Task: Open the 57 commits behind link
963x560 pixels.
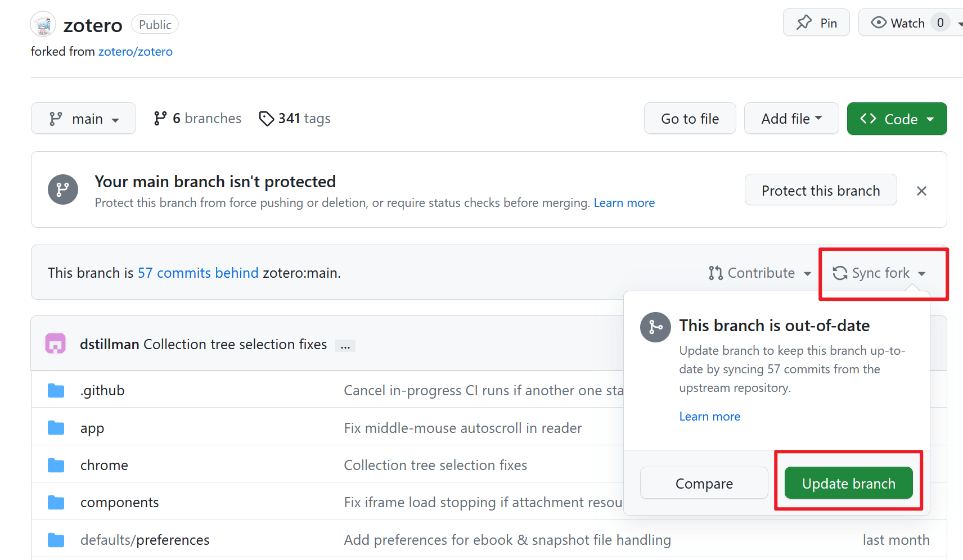Action: click(x=198, y=273)
